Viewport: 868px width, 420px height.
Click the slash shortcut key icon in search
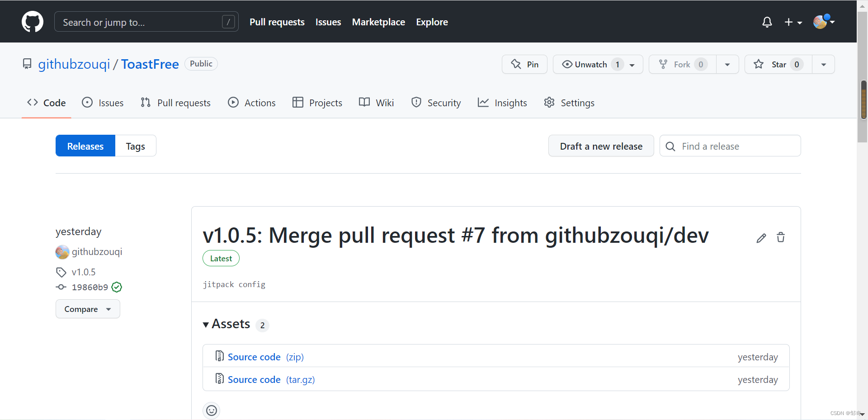coord(229,22)
